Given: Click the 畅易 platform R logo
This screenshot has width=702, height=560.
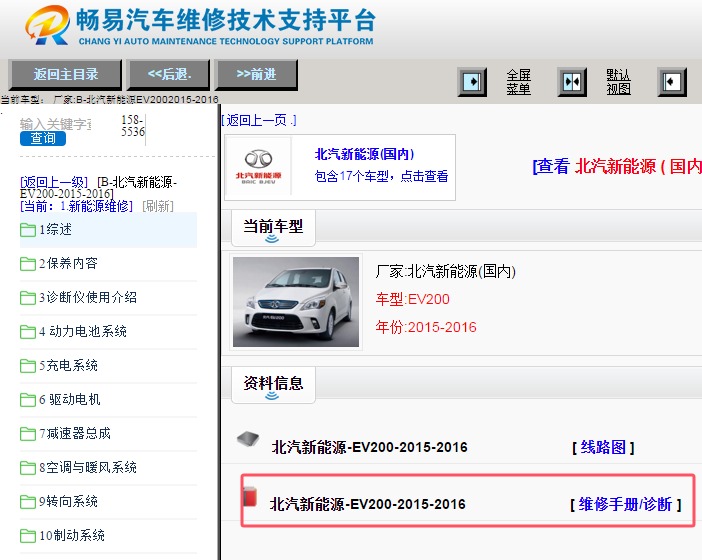Looking at the screenshot, I should coord(47,25).
